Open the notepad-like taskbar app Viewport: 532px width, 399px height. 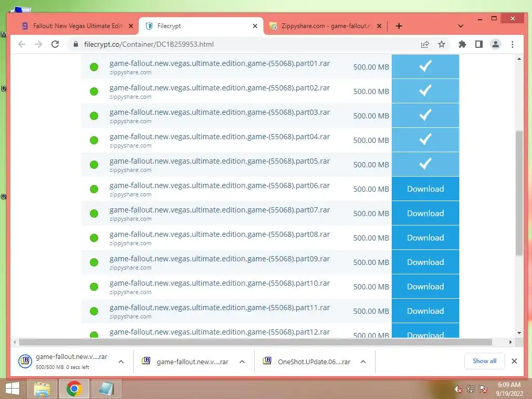(106, 389)
